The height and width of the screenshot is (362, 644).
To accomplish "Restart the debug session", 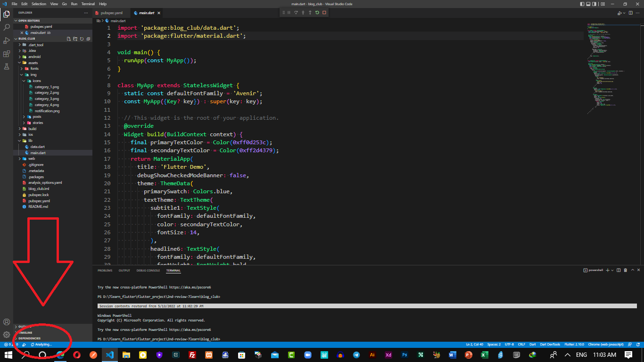I will pos(317,13).
